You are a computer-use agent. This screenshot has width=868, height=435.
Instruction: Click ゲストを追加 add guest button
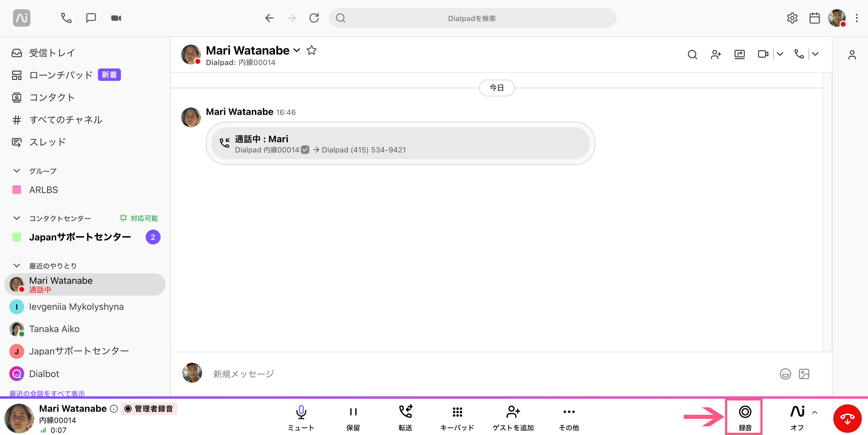tap(513, 418)
